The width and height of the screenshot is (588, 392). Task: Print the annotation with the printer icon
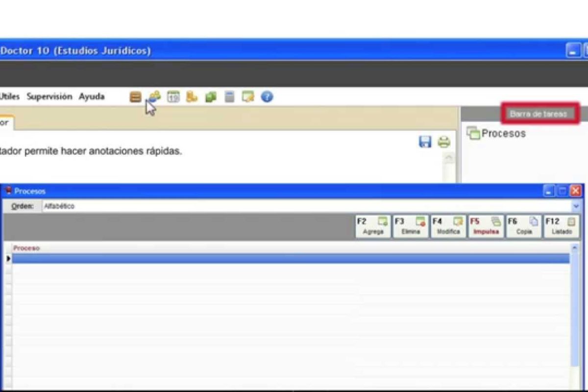pos(444,142)
